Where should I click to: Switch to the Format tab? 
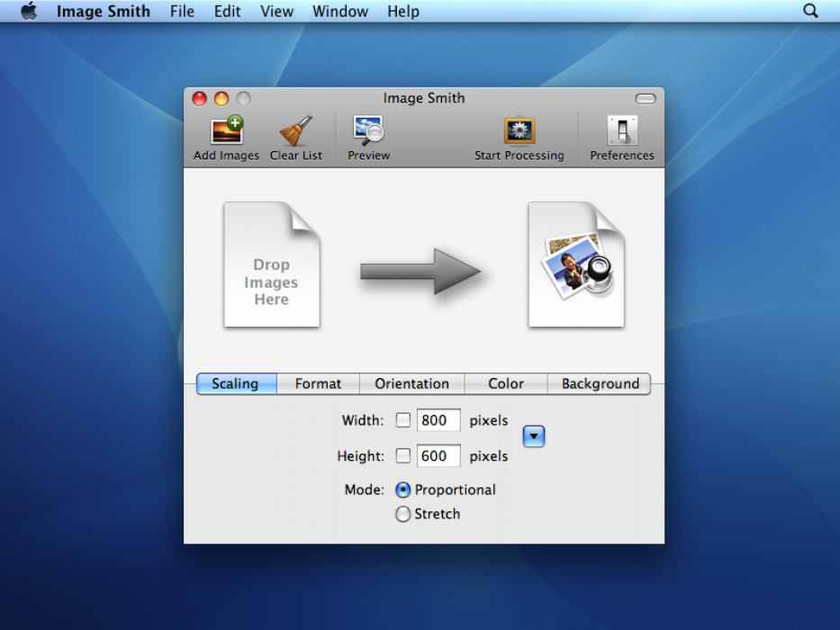point(318,383)
